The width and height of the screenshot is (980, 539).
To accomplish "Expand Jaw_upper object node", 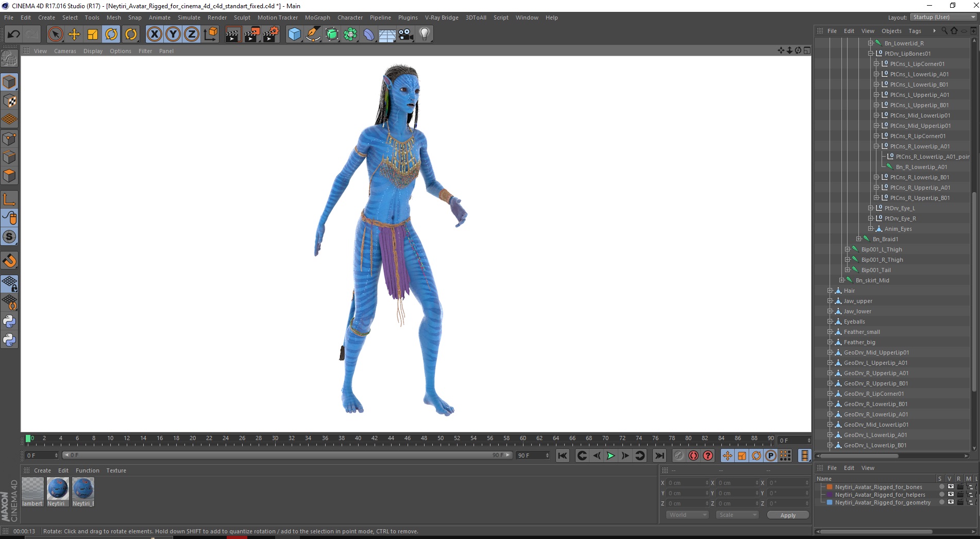I will coord(830,301).
